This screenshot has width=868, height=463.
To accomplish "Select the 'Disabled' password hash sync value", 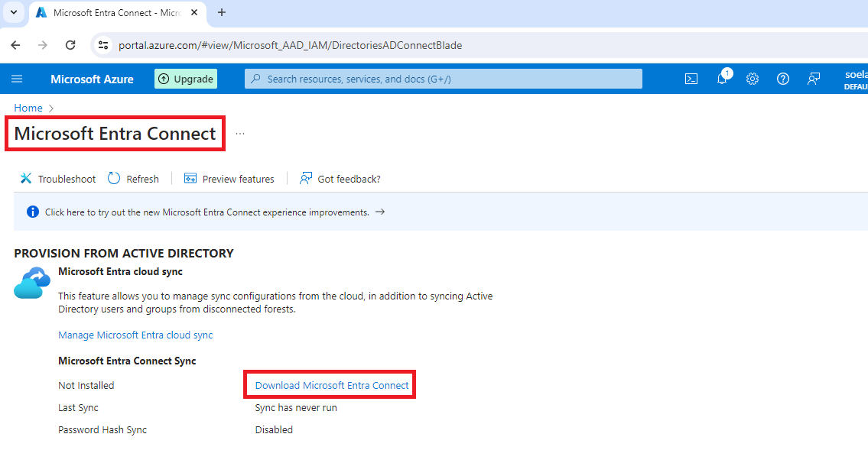I will pos(274,430).
